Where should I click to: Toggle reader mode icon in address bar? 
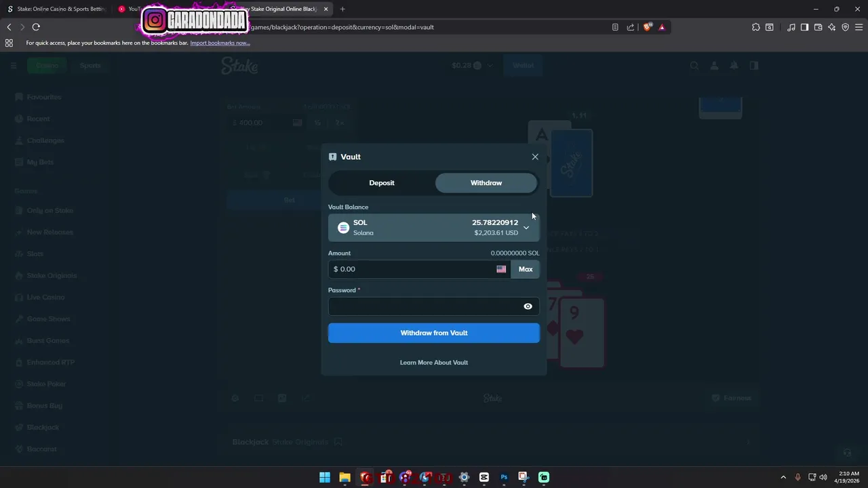(x=615, y=27)
